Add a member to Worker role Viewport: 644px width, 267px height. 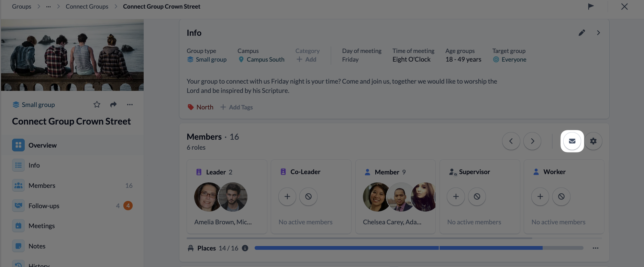[x=540, y=196]
